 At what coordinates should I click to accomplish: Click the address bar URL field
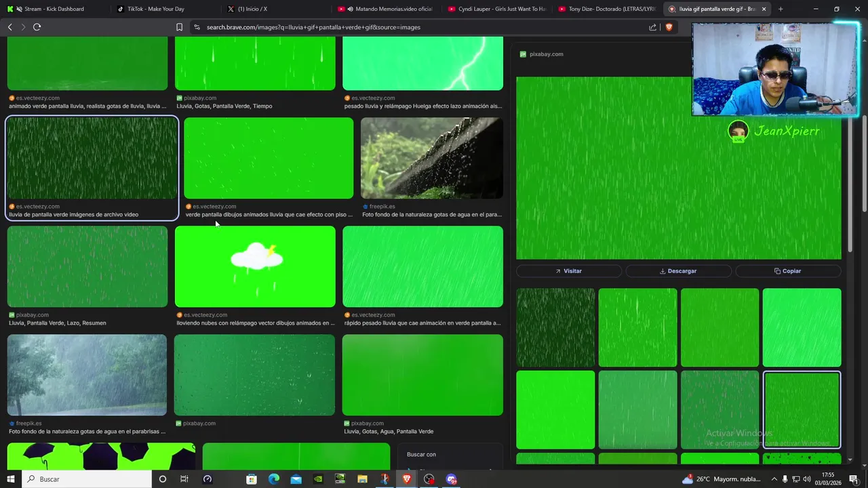tap(420, 27)
